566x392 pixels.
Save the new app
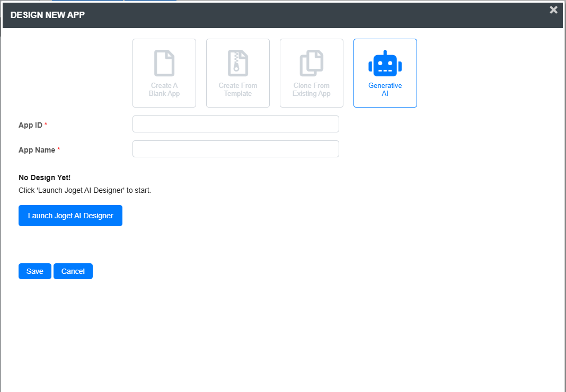34,271
